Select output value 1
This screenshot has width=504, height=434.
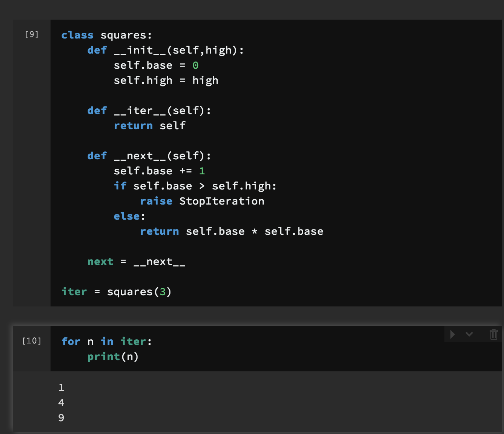pos(61,388)
